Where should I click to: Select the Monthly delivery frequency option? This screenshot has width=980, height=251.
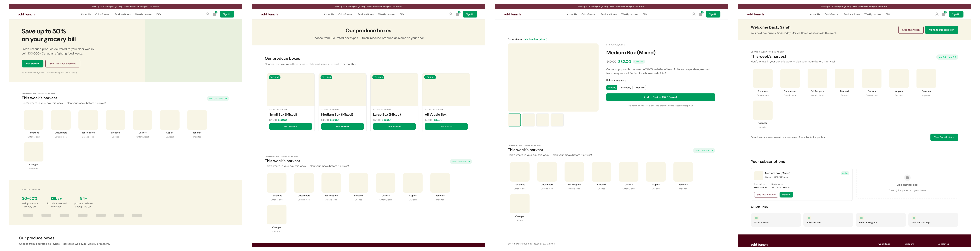coord(640,88)
